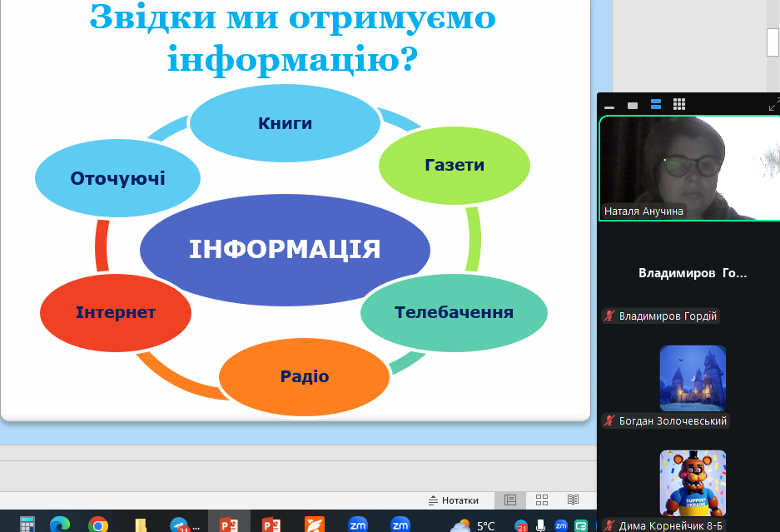Click the vertical scrollbar thumb at top right
780x532 pixels.
[773, 40]
